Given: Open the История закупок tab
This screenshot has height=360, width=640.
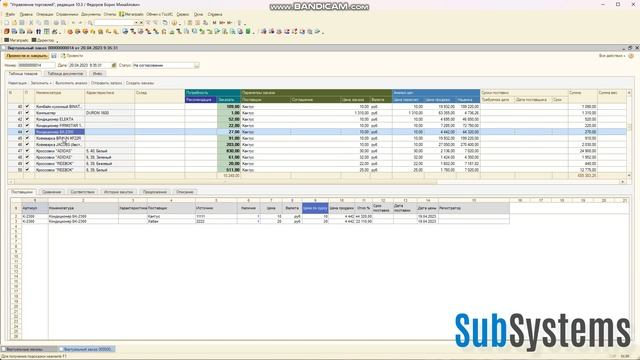Looking at the screenshot, I should click(118, 191).
